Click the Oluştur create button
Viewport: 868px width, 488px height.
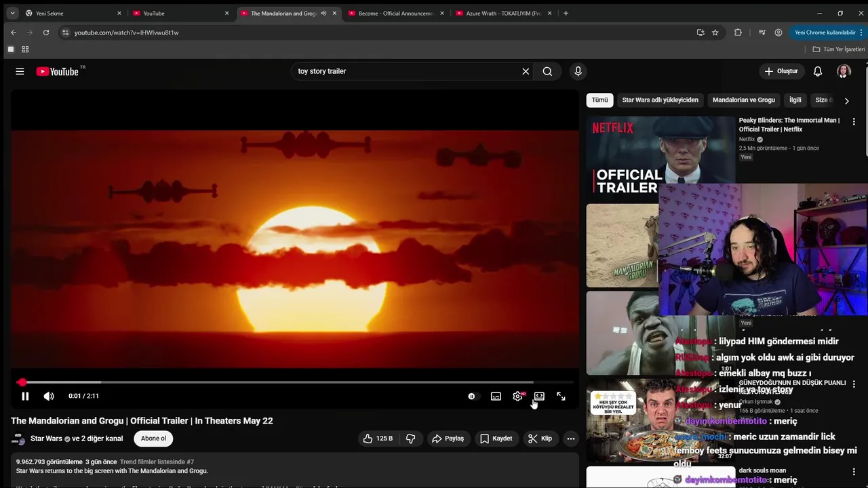point(781,71)
